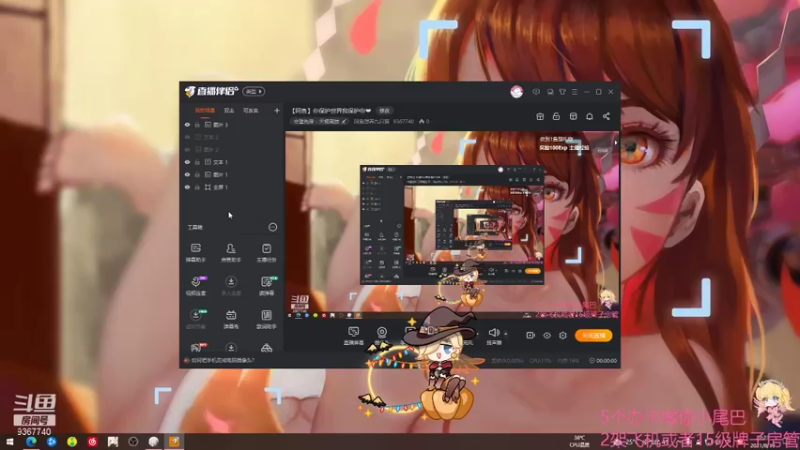
Task: Switch to the second scene tab
Action: click(229, 110)
